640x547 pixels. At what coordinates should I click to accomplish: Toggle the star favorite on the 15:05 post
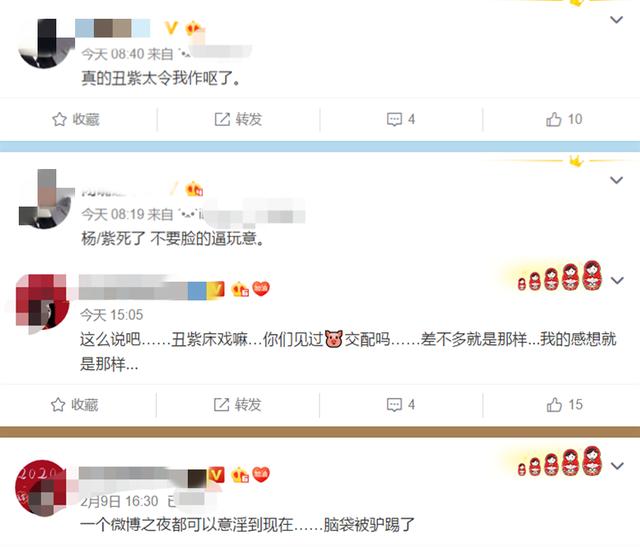click(x=58, y=405)
